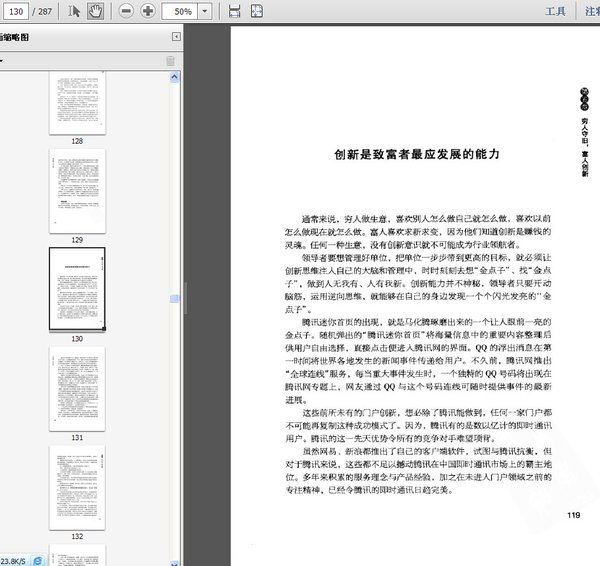The image size is (600, 566).
Task: Open the thumbnails panel options dropdown
Action: (x=2, y=61)
